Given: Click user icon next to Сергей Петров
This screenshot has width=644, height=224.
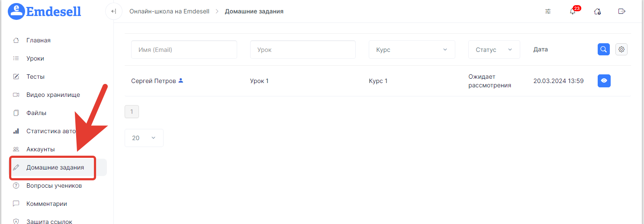Looking at the screenshot, I should pos(181,80).
